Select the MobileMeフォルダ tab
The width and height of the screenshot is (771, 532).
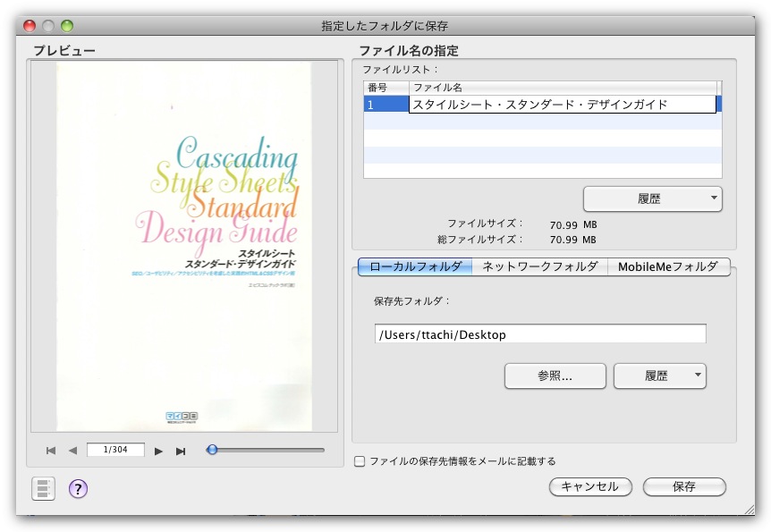tap(668, 266)
